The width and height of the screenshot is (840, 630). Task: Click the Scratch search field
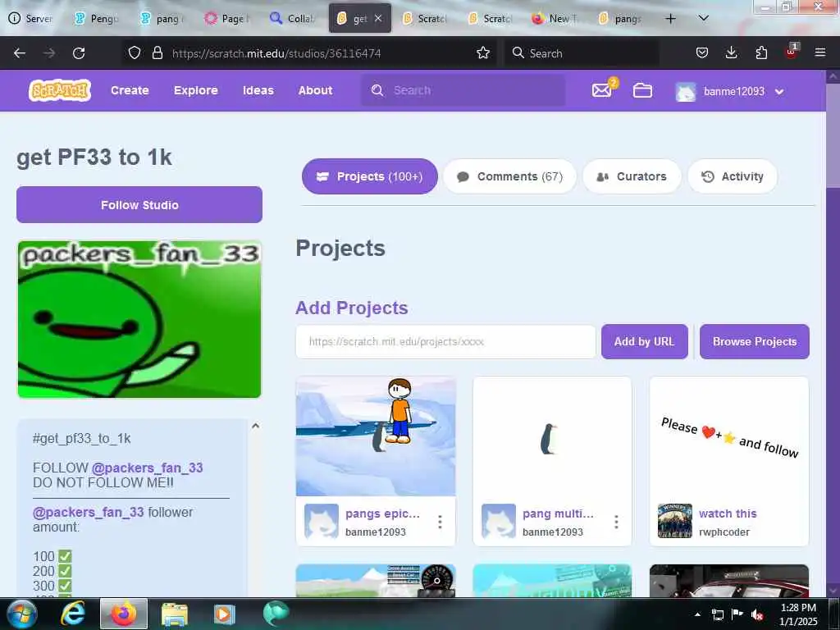click(x=463, y=90)
